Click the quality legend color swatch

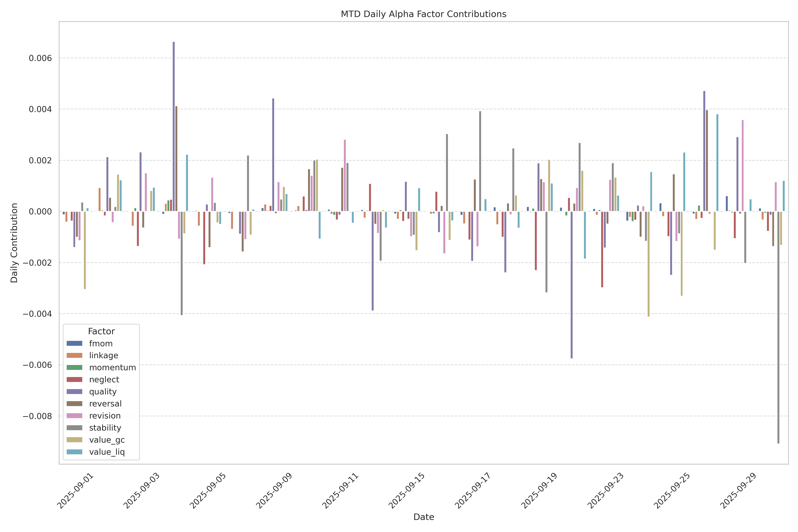74,392
